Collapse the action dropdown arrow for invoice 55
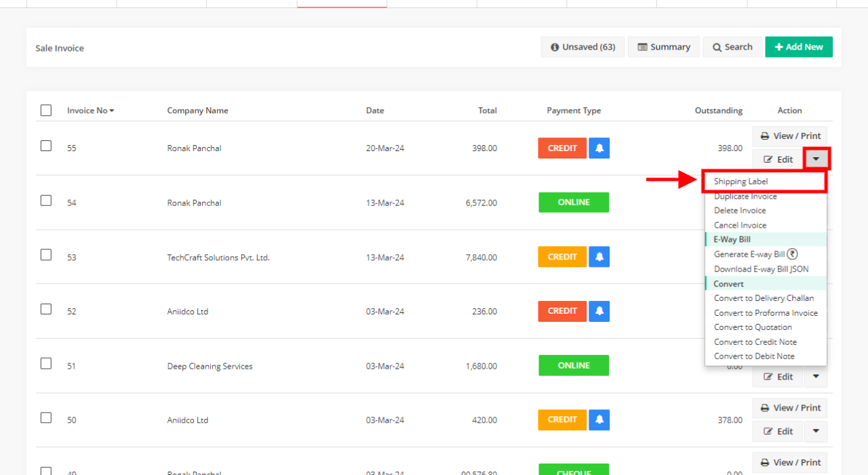The width and height of the screenshot is (868, 475). point(816,159)
